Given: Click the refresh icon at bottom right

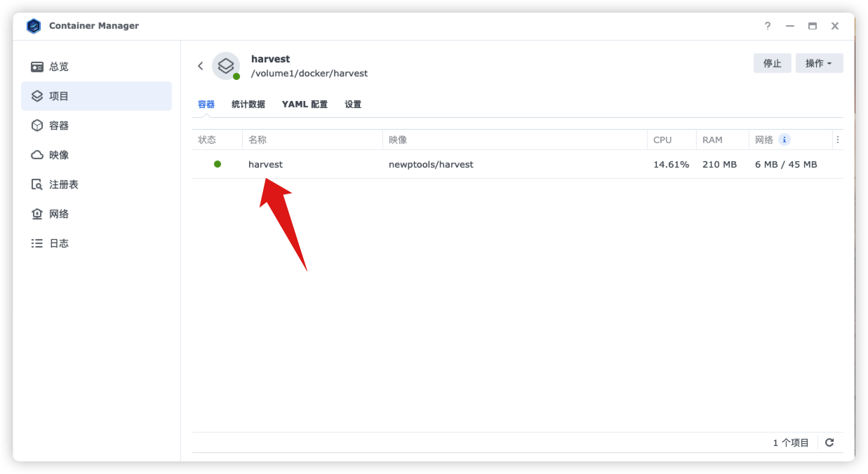Looking at the screenshot, I should point(829,442).
